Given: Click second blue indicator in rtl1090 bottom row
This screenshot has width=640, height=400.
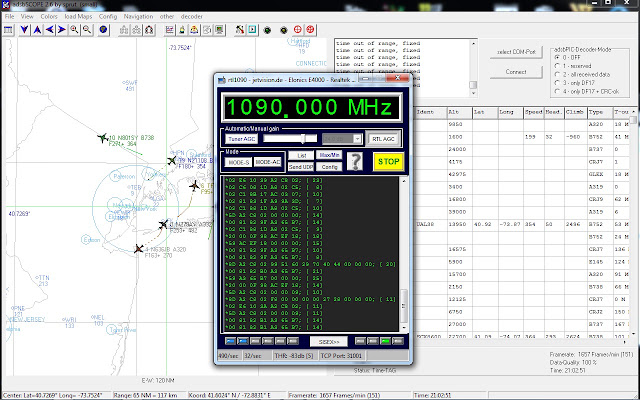Looking at the screenshot, I should (243, 341).
